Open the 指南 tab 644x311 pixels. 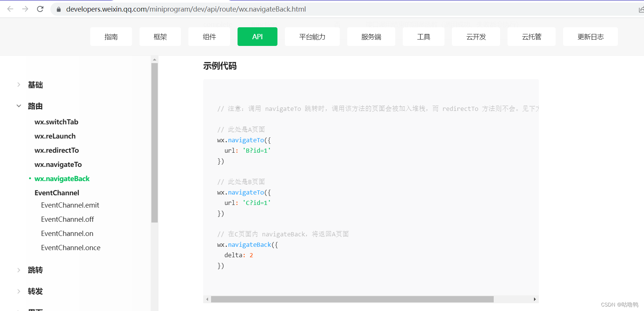click(111, 37)
